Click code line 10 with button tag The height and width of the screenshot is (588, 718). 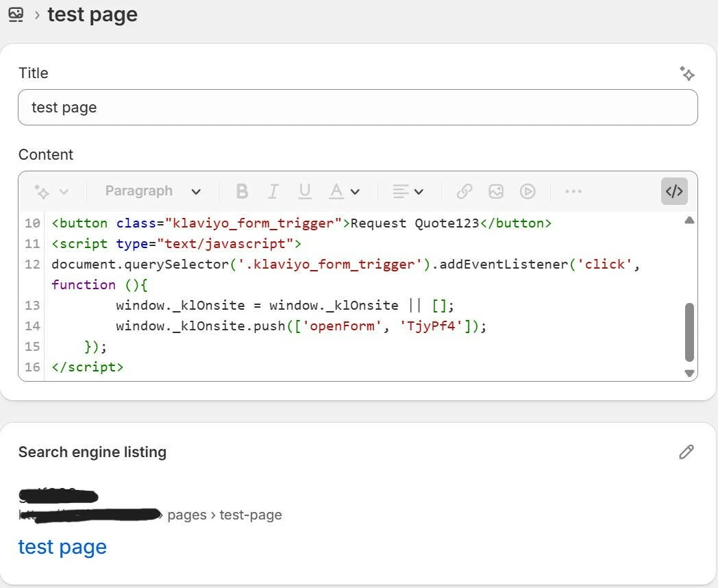pos(301,223)
